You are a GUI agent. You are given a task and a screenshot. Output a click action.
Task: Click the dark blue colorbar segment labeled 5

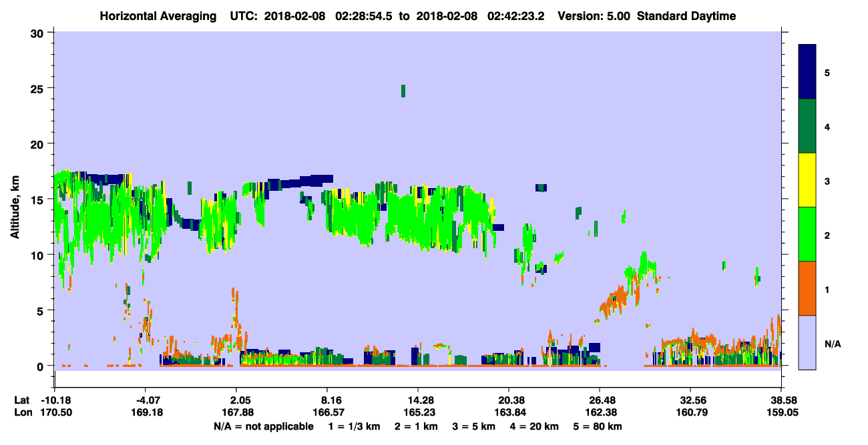(807, 71)
